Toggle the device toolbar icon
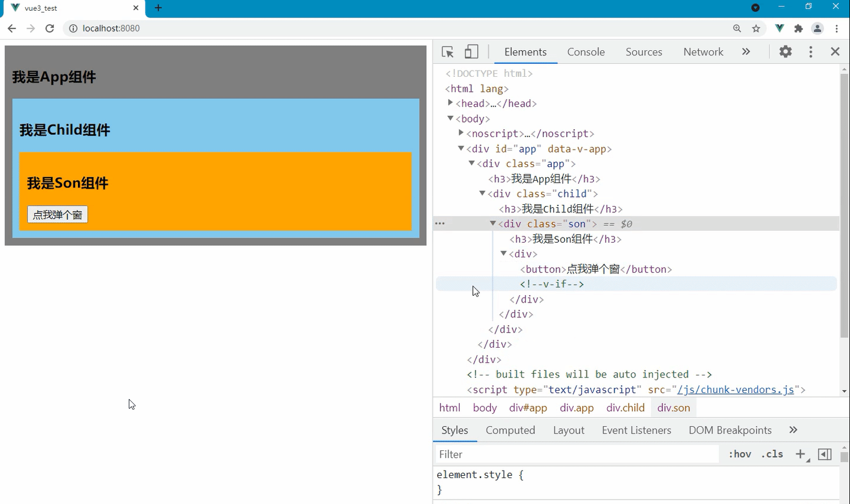The height and width of the screenshot is (504, 850). pyautogui.click(x=471, y=52)
